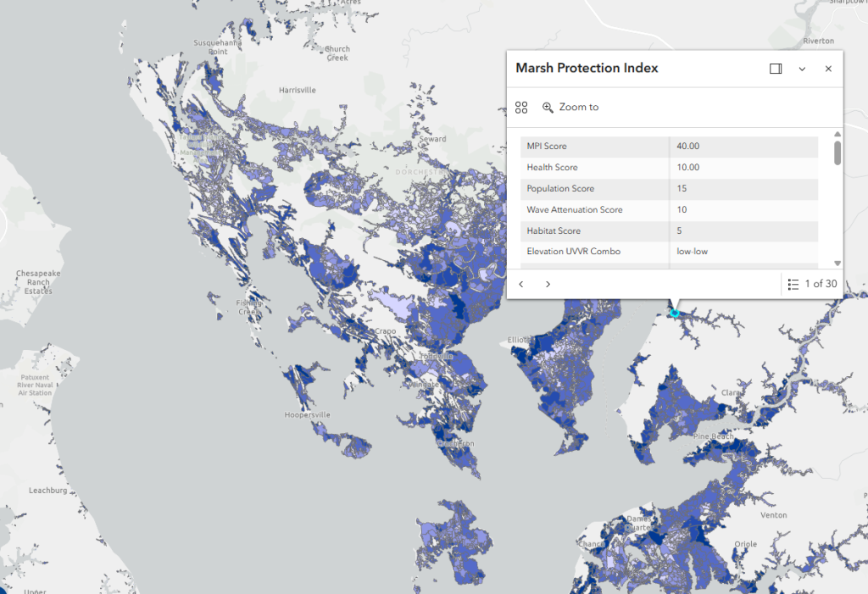868x594 pixels.
Task: Click the Health Score value 10.00
Action: click(688, 167)
